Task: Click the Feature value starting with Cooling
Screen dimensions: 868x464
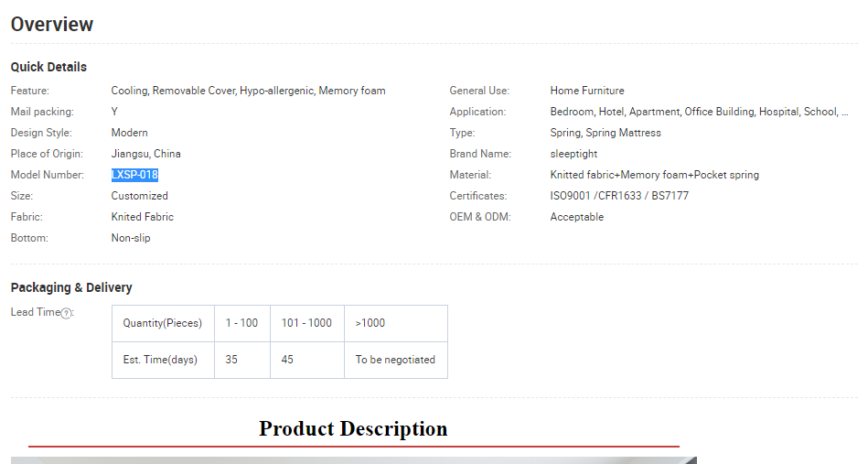Action: (x=248, y=91)
